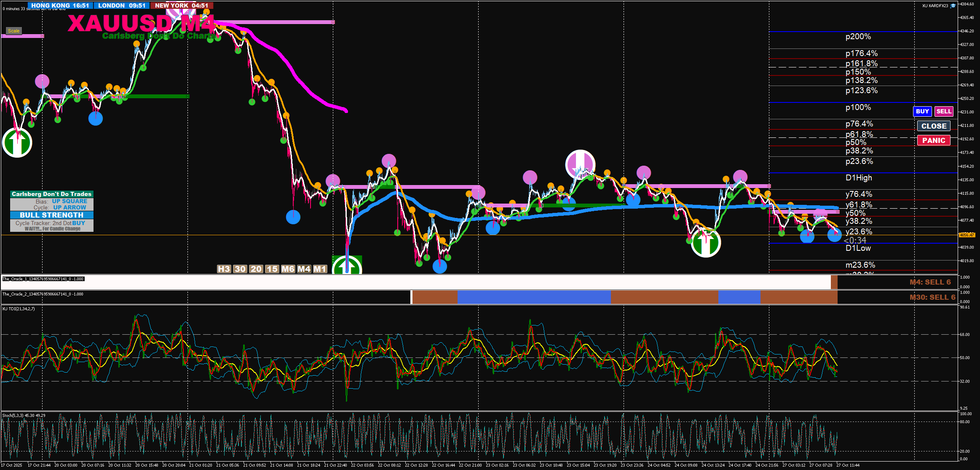
Task: Click the M4: SELL 6 Oracle label
Action: tap(930, 282)
